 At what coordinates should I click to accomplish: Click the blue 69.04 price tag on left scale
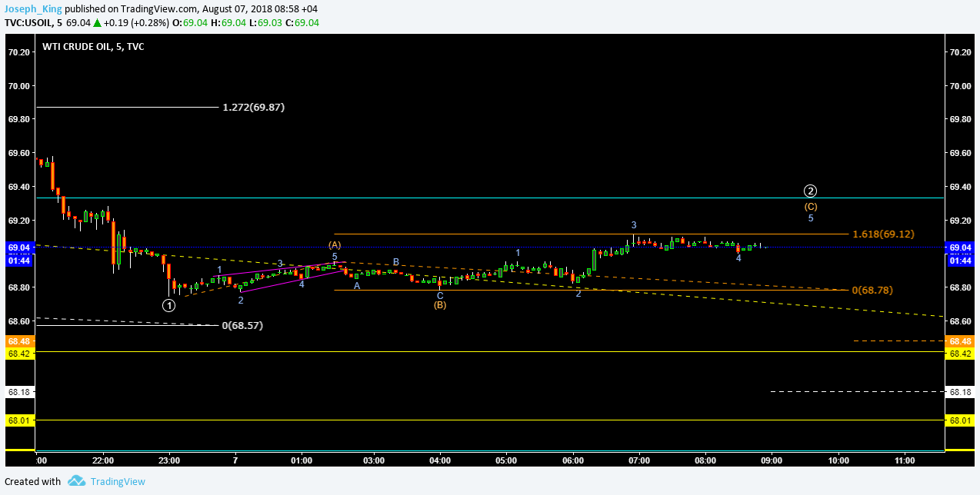(18, 247)
